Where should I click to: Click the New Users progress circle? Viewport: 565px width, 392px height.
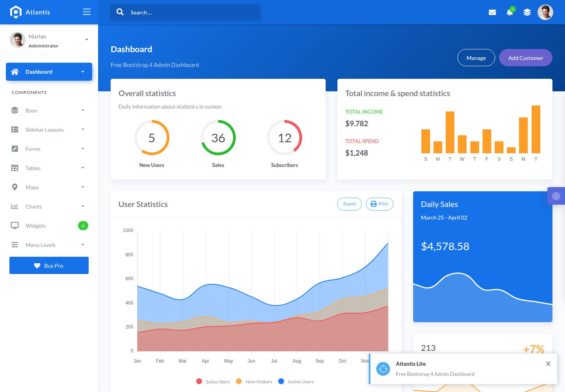coord(152,138)
